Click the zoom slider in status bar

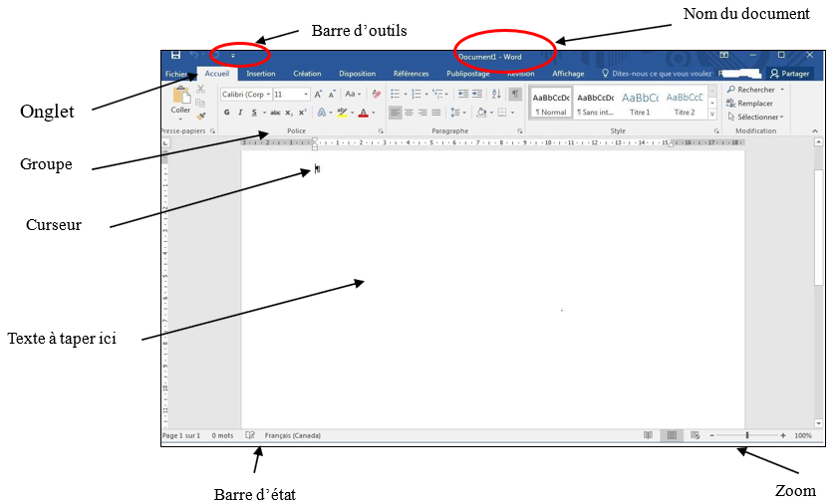(747, 435)
